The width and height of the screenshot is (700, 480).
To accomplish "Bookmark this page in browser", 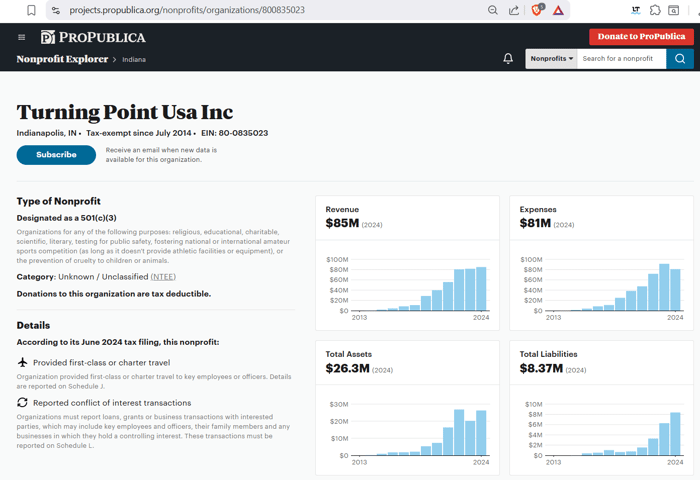I will pyautogui.click(x=31, y=10).
